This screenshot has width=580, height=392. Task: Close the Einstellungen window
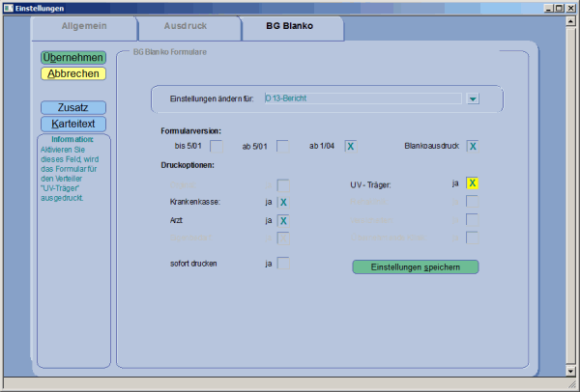571,8
